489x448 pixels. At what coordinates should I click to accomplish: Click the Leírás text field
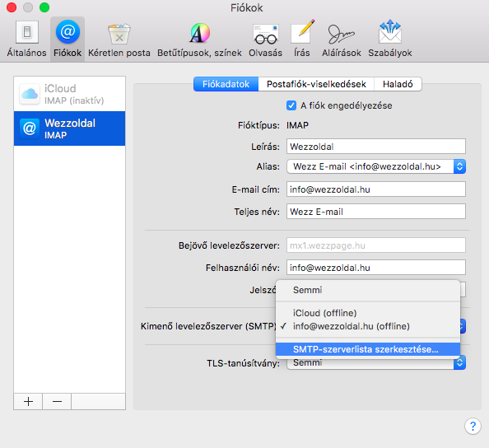[x=376, y=147]
